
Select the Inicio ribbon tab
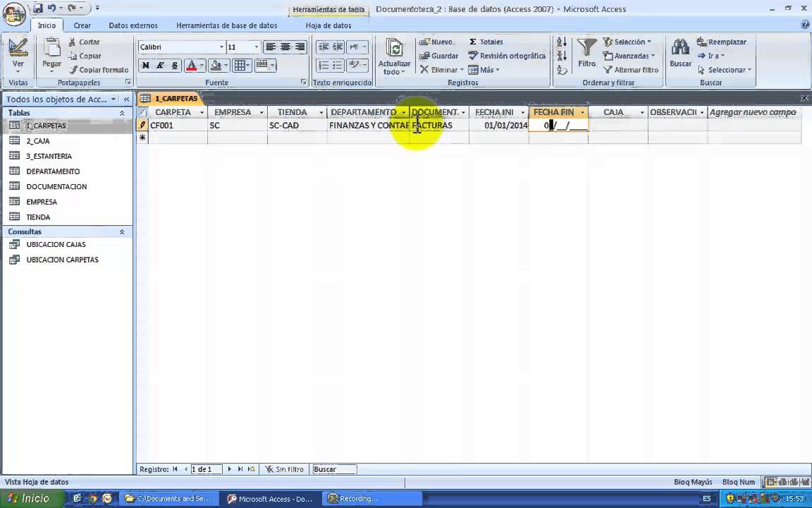tap(47, 25)
